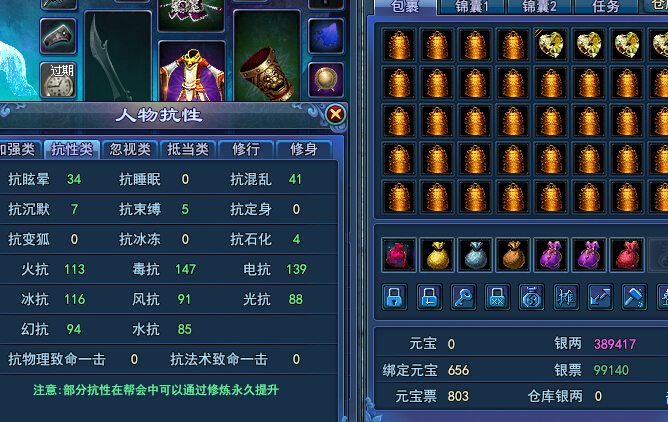This screenshot has width=668, height=422.
Task: Click the padlock lock-item icon
Action: [x=394, y=297]
